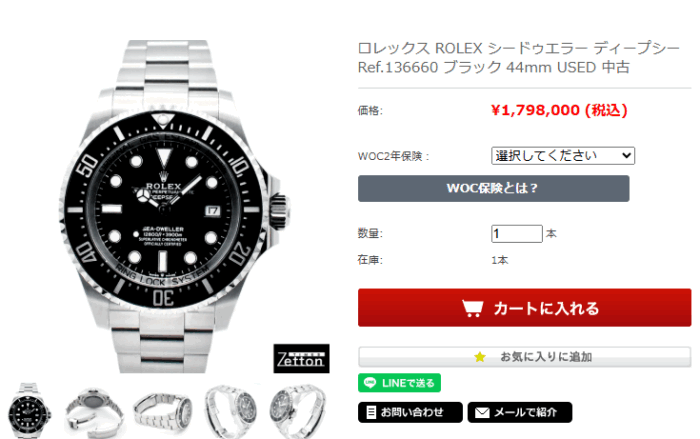The height and width of the screenshot is (439, 700).
Task: Open お問い合わせ inquiry button
Action: click(x=410, y=412)
